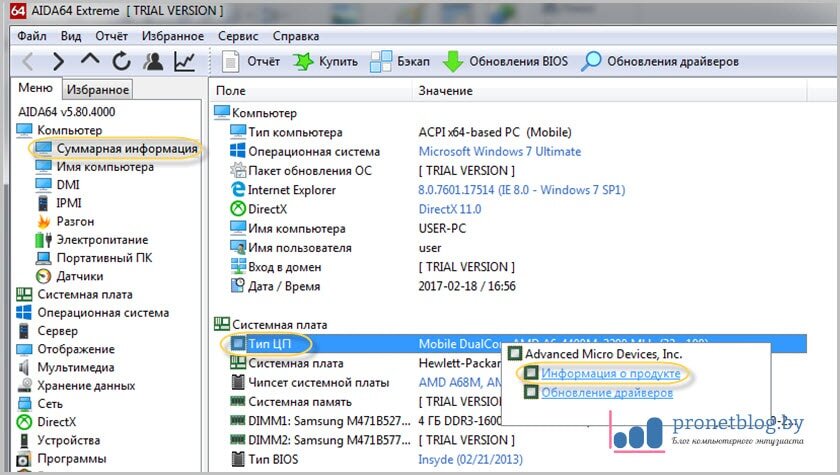This screenshot has width=840, height=475.
Task: Select Операционная система in sidebar tree
Action: tap(93, 312)
